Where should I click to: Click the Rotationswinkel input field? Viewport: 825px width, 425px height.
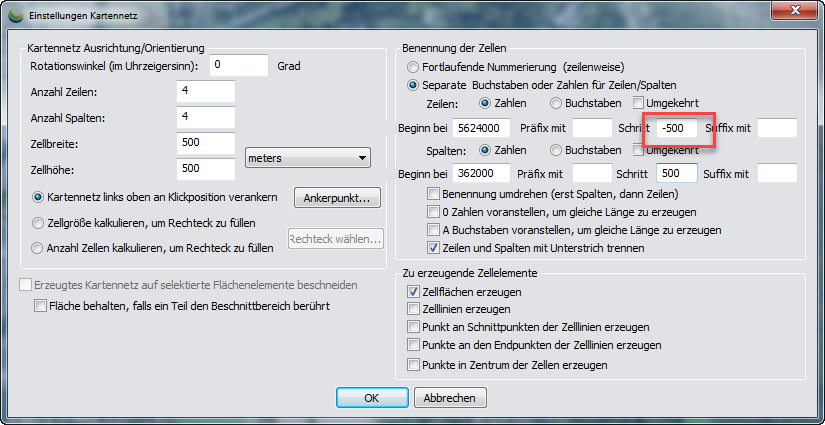pos(239,66)
